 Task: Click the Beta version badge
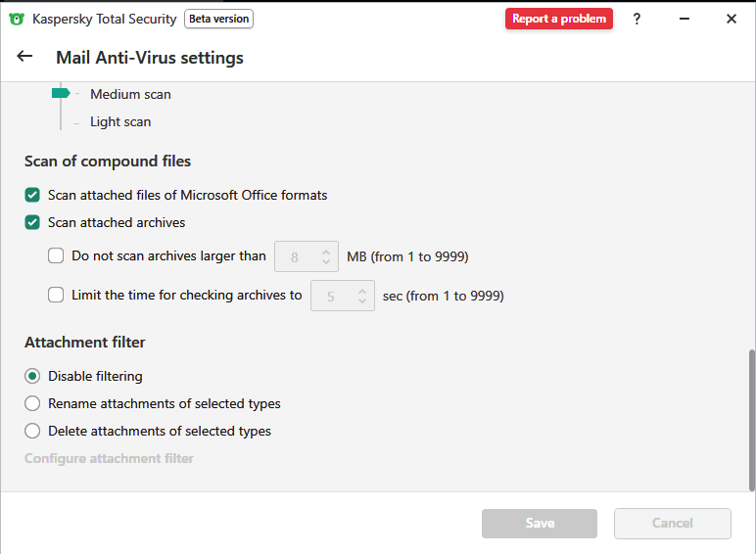click(x=218, y=19)
